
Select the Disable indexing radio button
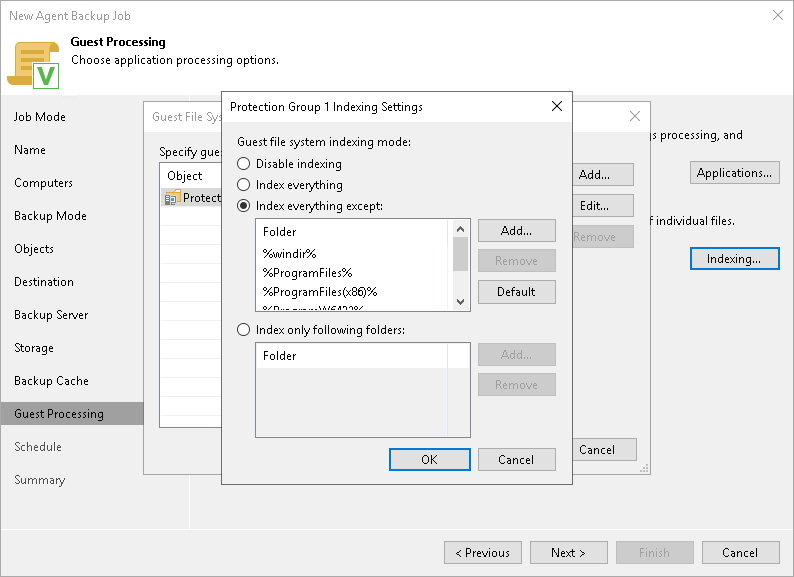pos(244,164)
